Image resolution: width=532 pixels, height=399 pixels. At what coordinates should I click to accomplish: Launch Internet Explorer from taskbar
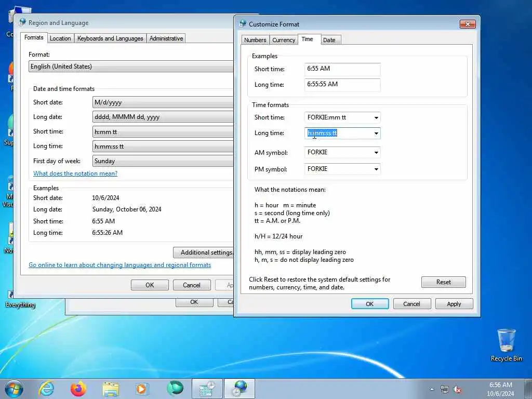coord(46,389)
